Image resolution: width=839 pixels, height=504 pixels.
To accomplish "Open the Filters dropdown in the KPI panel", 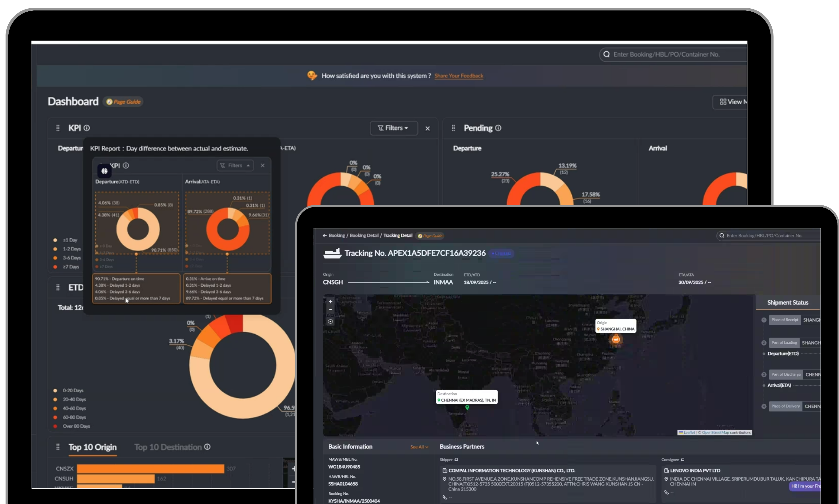I will point(393,128).
